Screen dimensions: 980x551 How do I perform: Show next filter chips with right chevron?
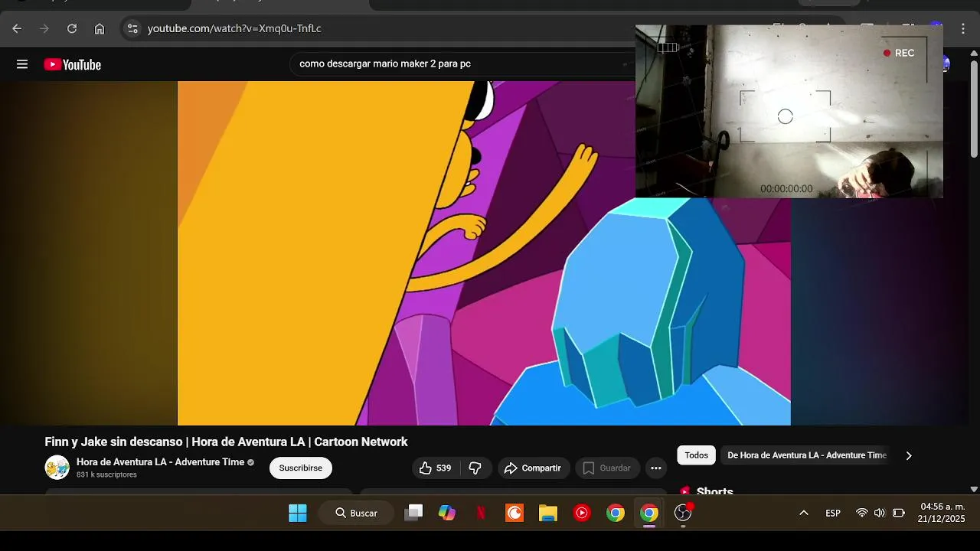909,455
